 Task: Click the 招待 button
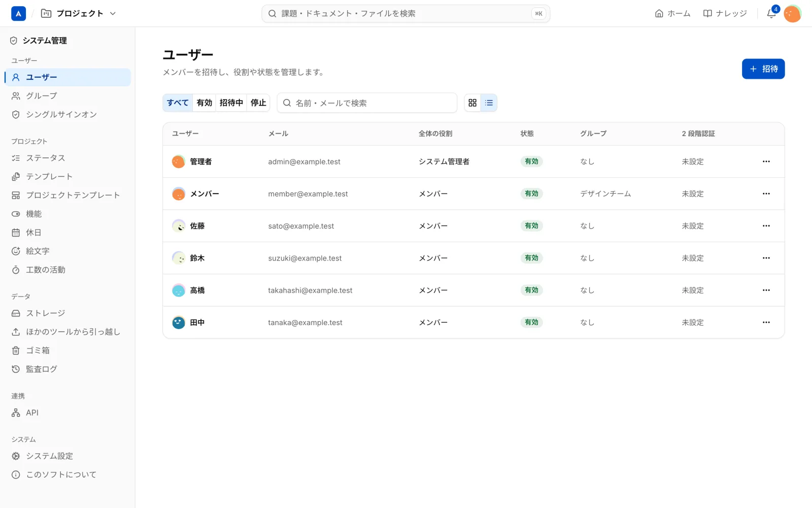click(x=763, y=69)
